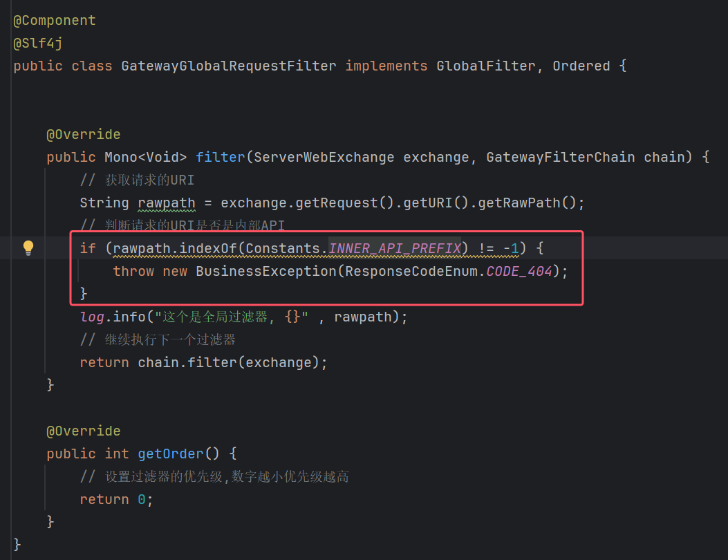Screen dimensions: 728x560
Task: Click the getRawPath() method call
Action: pyautogui.click(x=527, y=203)
